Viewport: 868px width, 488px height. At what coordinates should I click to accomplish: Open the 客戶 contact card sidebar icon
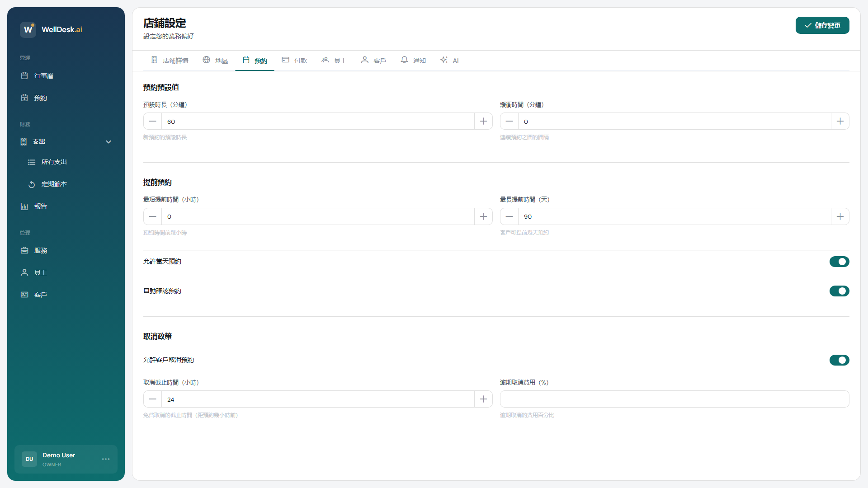click(x=24, y=295)
